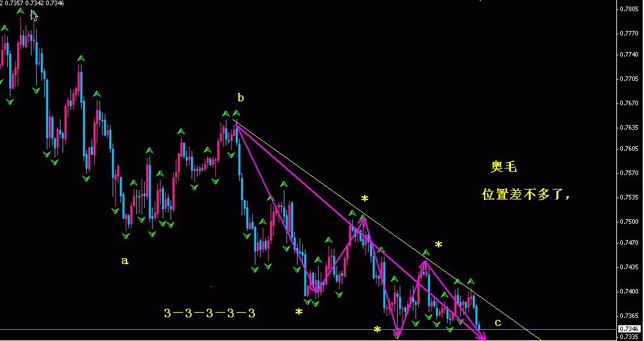Select the yellow wave label "b"

point(241,98)
